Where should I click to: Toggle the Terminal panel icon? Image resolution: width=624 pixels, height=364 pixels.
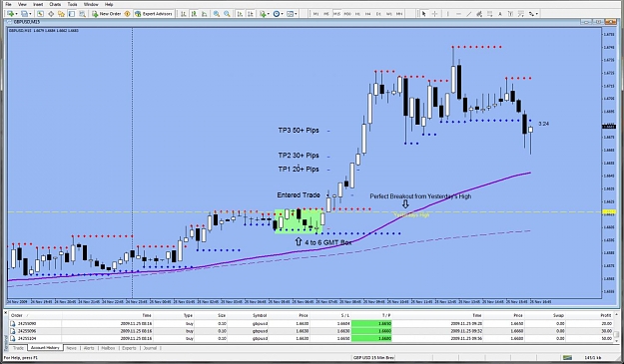(72, 14)
